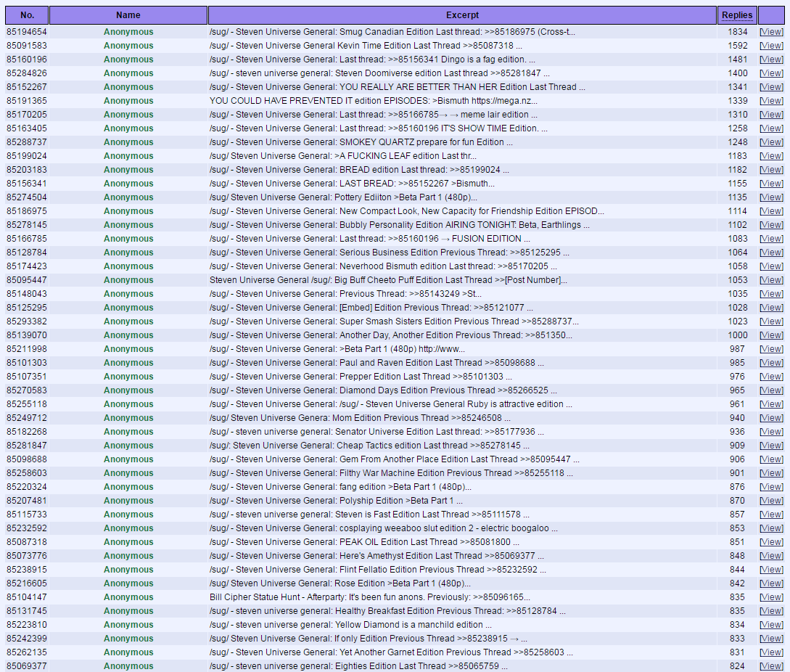Screen dimensions: 790x672
Task: Open View link for thread 85203183
Action: [x=771, y=169]
